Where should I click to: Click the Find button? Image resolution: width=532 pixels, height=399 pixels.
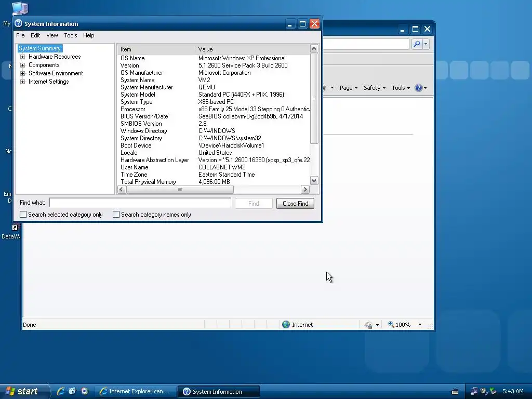[x=254, y=204]
